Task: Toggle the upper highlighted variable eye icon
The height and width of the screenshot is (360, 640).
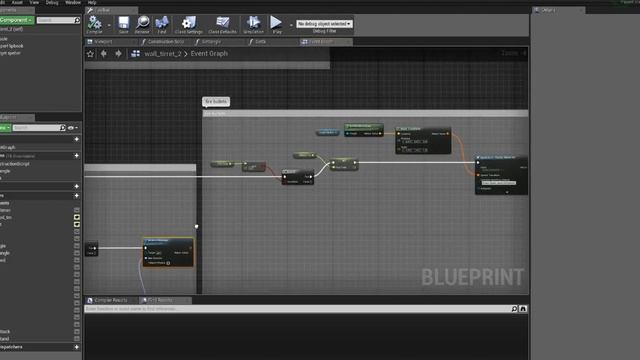Action: pos(76,217)
